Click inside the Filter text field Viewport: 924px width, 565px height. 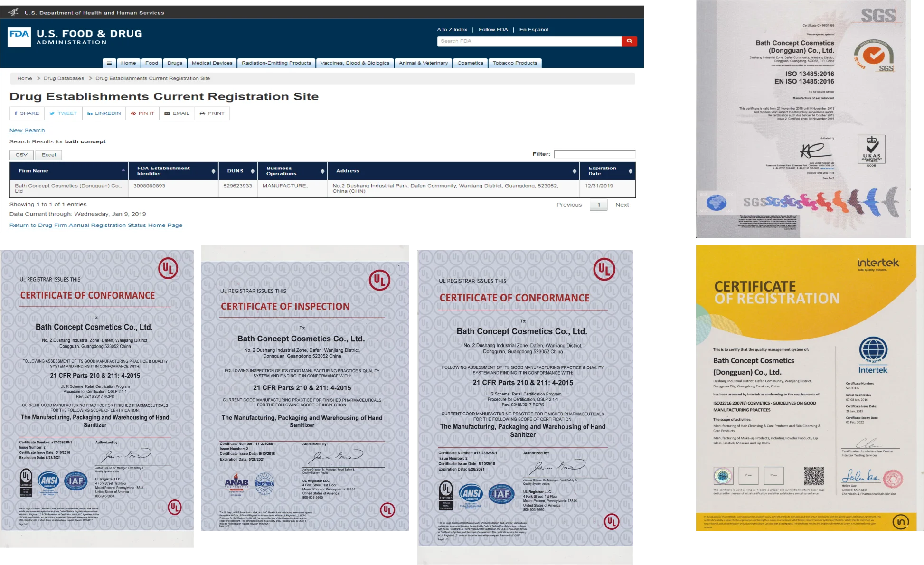coord(594,154)
